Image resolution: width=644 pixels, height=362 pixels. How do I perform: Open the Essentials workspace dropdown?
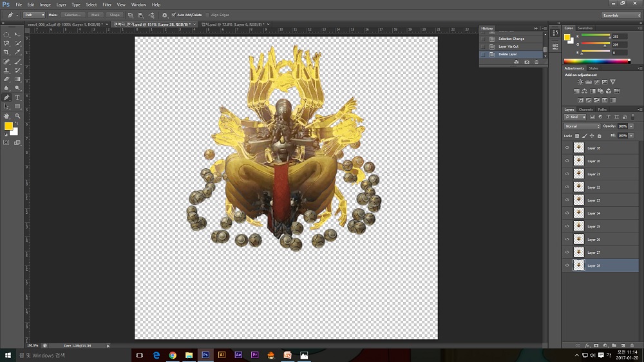pyautogui.click(x=621, y=15)
